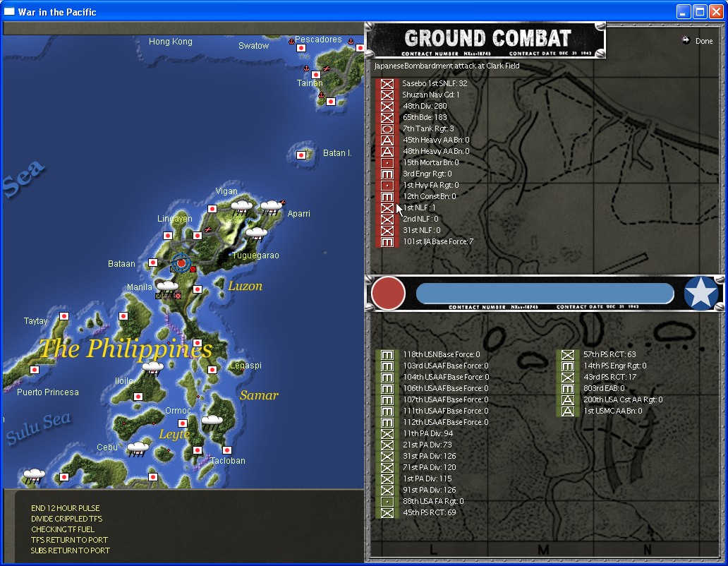This screenshot has height=566, width=728.
Task: Click the 803rd EAB engineer icon
Action: 568,389
